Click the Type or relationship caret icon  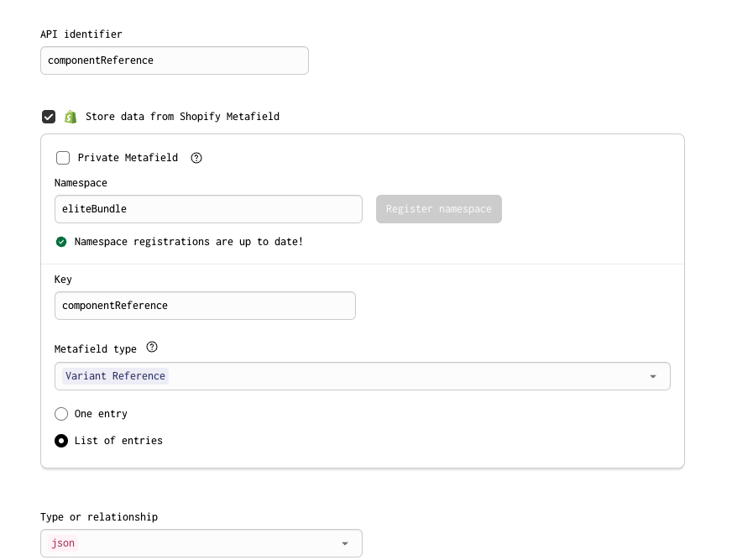(x=345, y=543)
